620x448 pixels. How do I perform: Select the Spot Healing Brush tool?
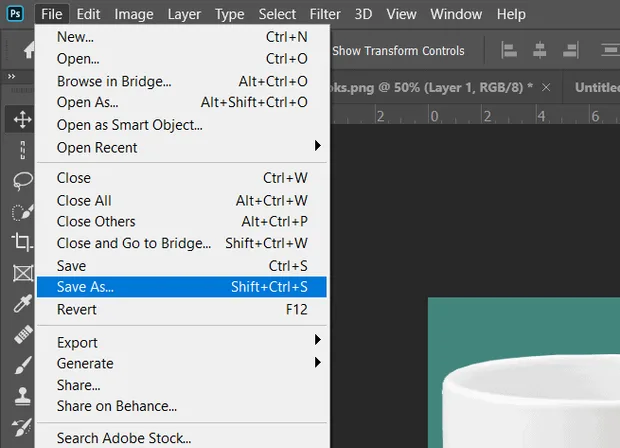[23, 334]
